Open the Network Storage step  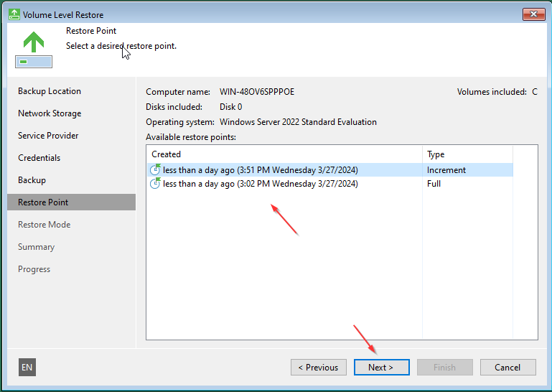click(50, 113)
